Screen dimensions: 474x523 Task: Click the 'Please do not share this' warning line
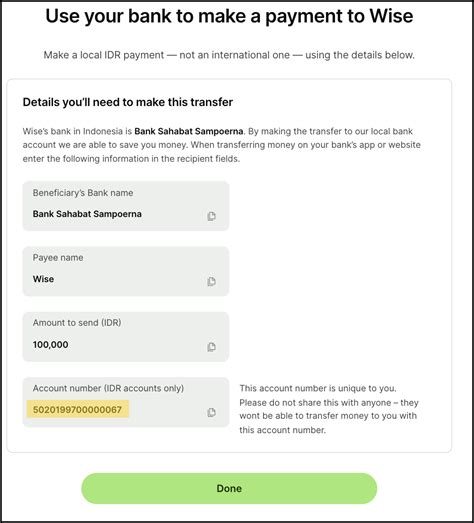tap(329, 402)
